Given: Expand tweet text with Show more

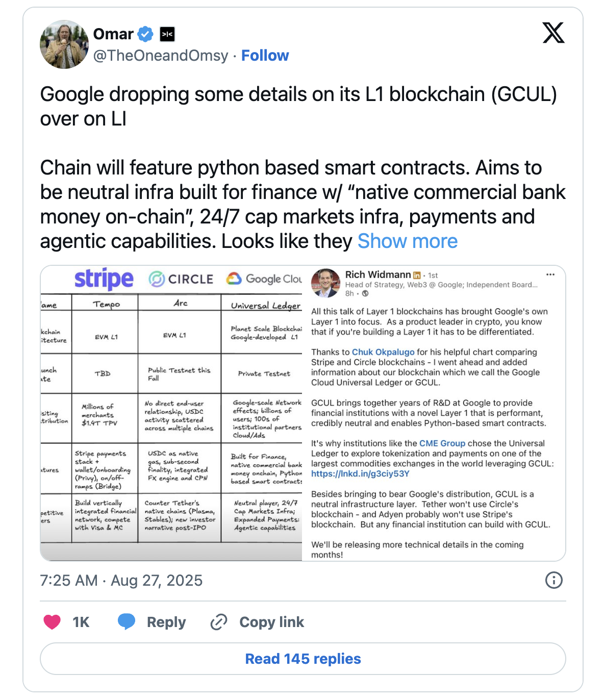Looking at the screenshot, I should pyautogui.click(x=408, y=241).
